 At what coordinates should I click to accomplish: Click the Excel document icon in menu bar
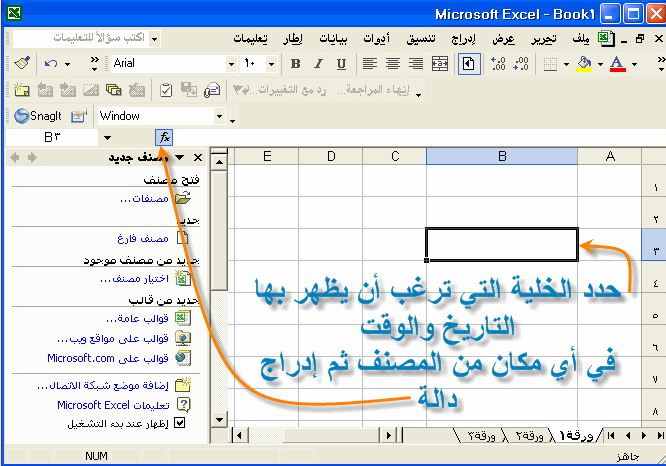606,39
